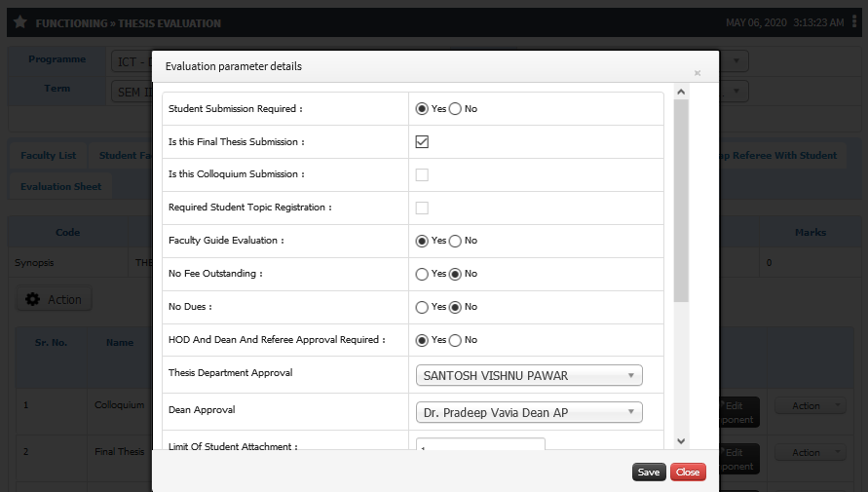The height and width of the screenshot is (492, 868).
Task: Check Is this Colloquium Submission box
Action: (422, 175)
